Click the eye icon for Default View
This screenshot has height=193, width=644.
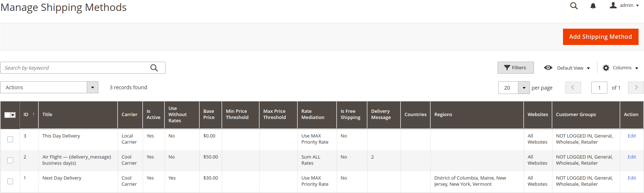point(548,68)
